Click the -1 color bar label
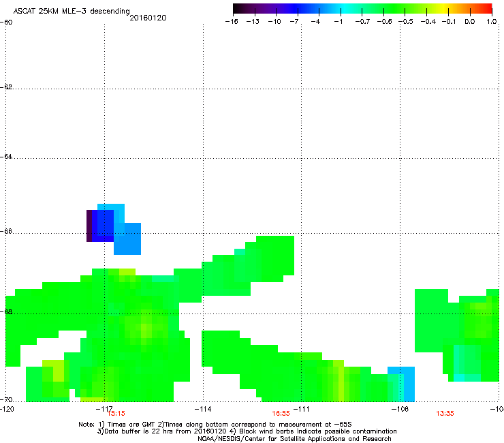The height and width of the screenshot is (443, 504). [338, 22]
